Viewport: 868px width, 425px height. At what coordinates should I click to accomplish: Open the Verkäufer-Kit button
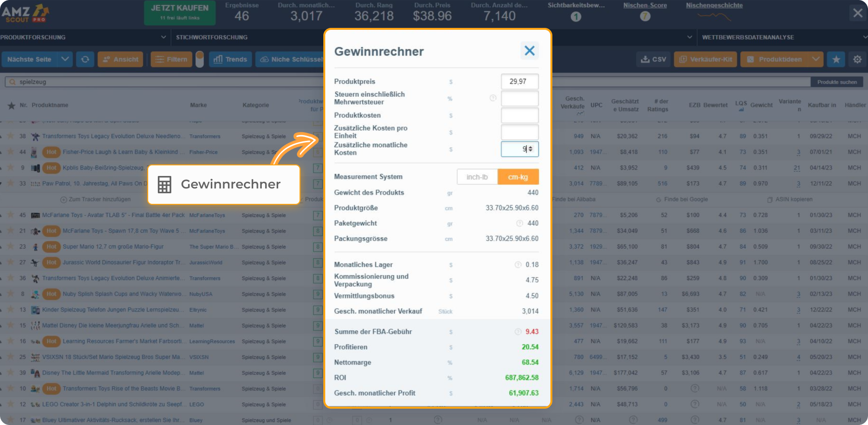coord(705,59)
